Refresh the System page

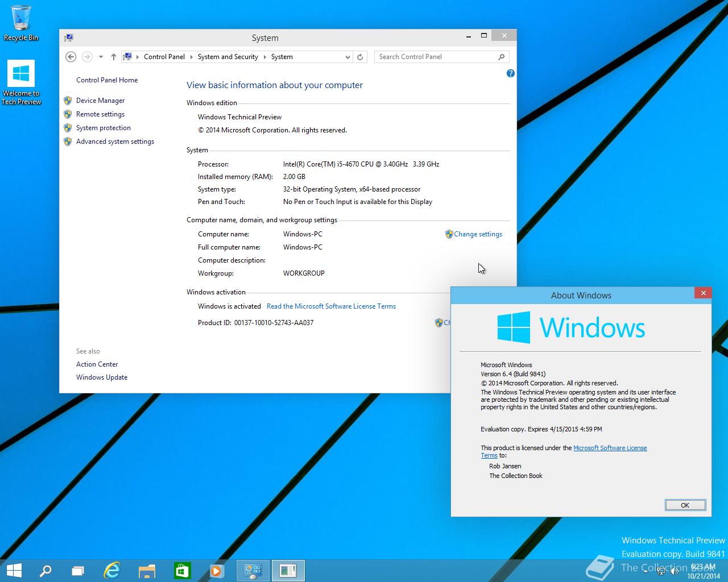(x=360, y=57)
